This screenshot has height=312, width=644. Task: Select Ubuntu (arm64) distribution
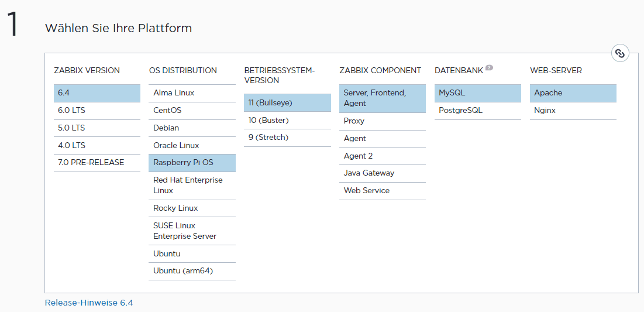tap(192, 272)
